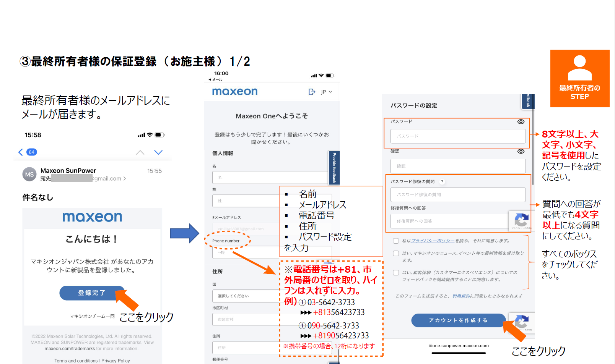
Task: Focus the 確認 password confirmation field
Action: pos(458,166)
